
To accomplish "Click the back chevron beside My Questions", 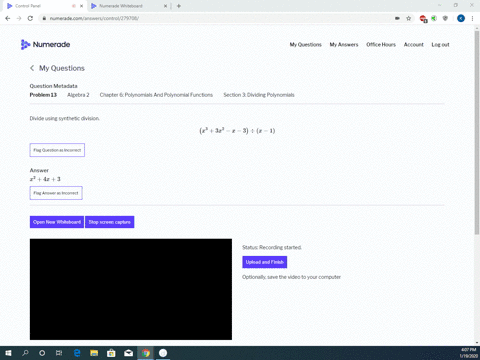I will pyautogui.click(x=32, y=68).
